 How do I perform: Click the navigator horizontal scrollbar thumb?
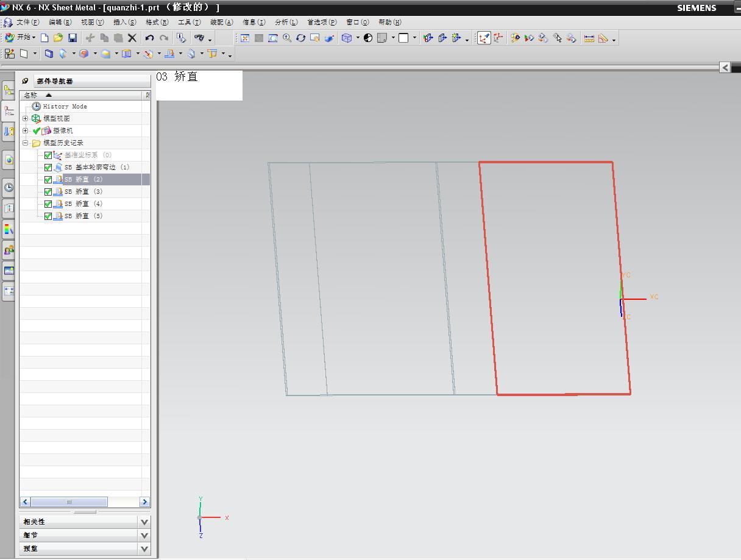69,502
